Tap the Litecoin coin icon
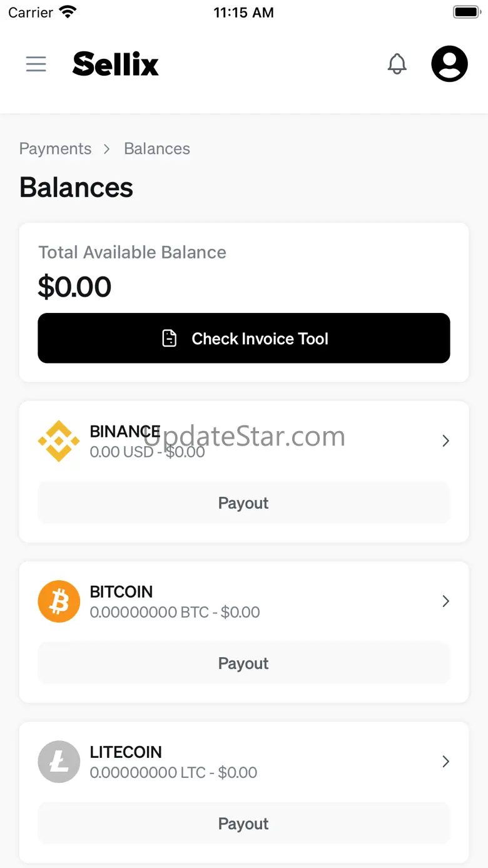The width and height of the screenshot is (488, 868). (x=59, y=762)
